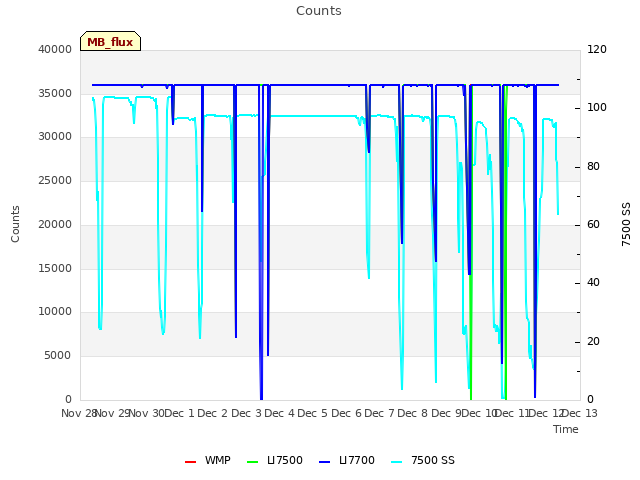This screenshot has height=480, width=640.
Task: Click the 35000 tick label
Action: click(x=55, y=93)
